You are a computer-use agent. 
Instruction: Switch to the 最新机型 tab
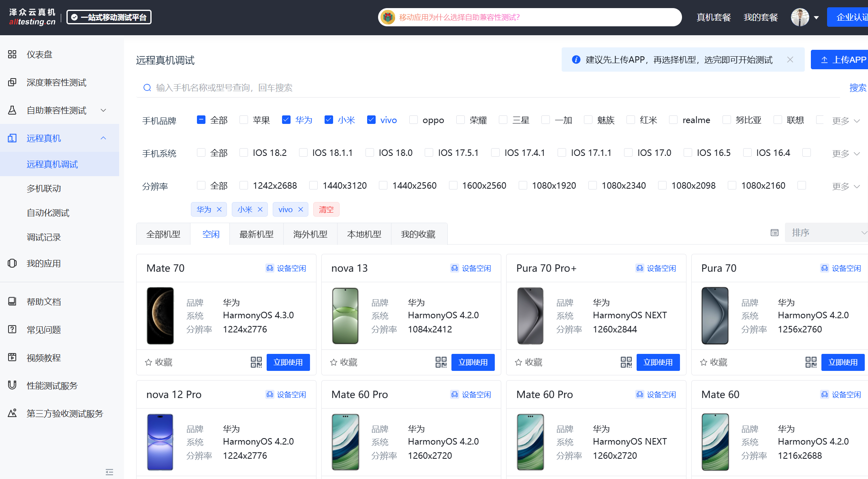pos(256,234)
